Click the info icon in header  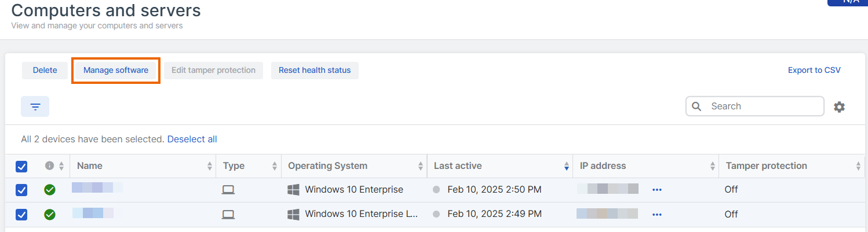[x=49, y=166]
